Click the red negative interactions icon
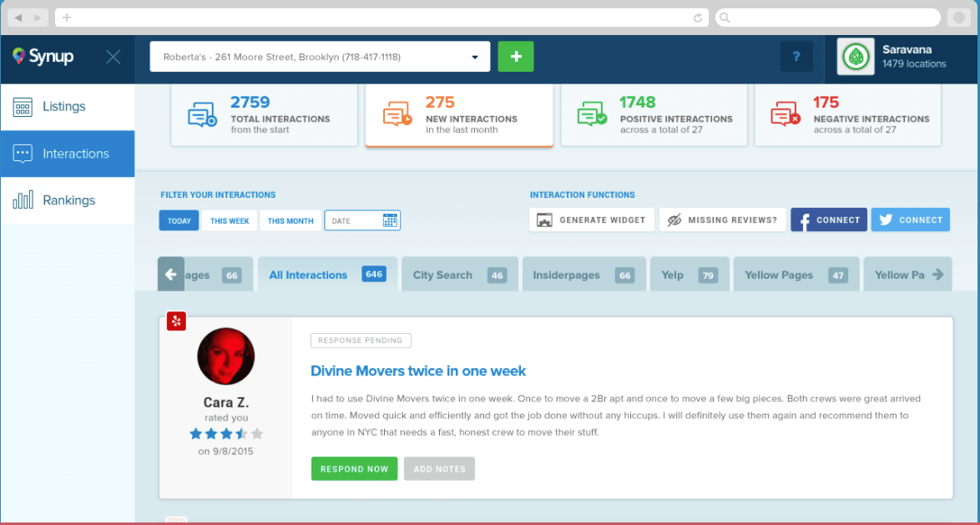The height and width of the screenshot is (525, 980). [786, 114]
